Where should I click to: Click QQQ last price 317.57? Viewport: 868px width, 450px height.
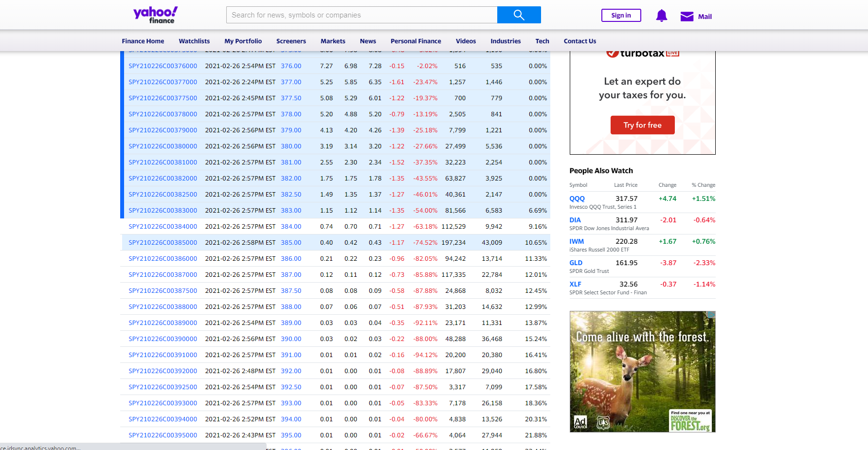(626, 198)
